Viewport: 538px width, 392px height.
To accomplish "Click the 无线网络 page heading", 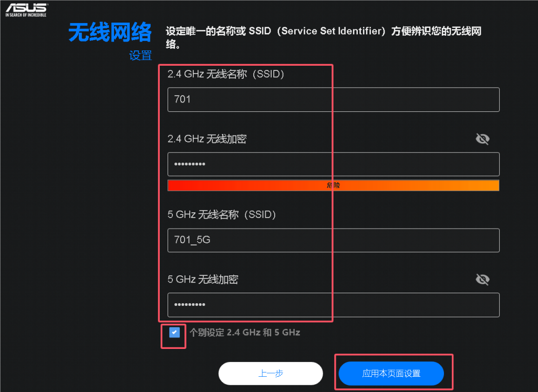I will click(x=110, y=32).
